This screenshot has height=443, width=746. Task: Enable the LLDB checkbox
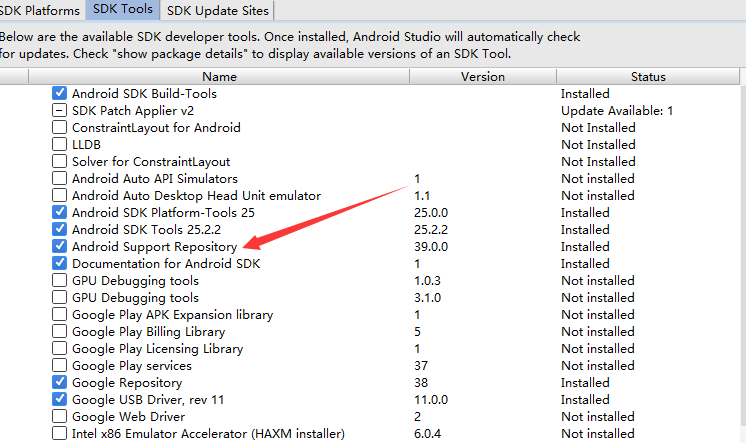point(59,144)
